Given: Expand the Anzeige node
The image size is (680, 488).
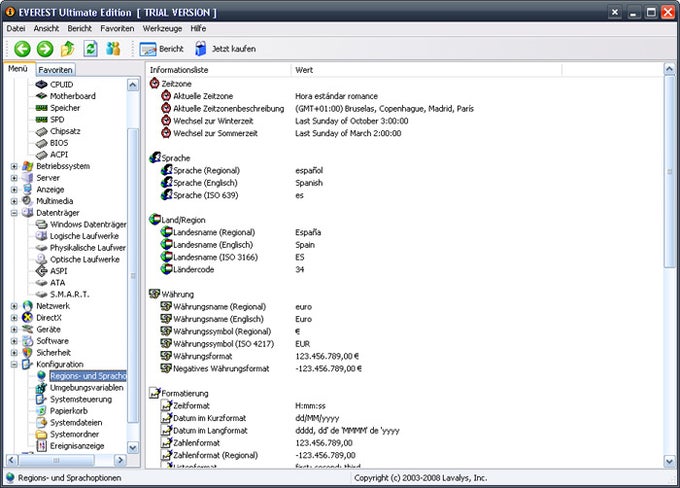Looking at the screenshot, I should click(x=14, y=190).
